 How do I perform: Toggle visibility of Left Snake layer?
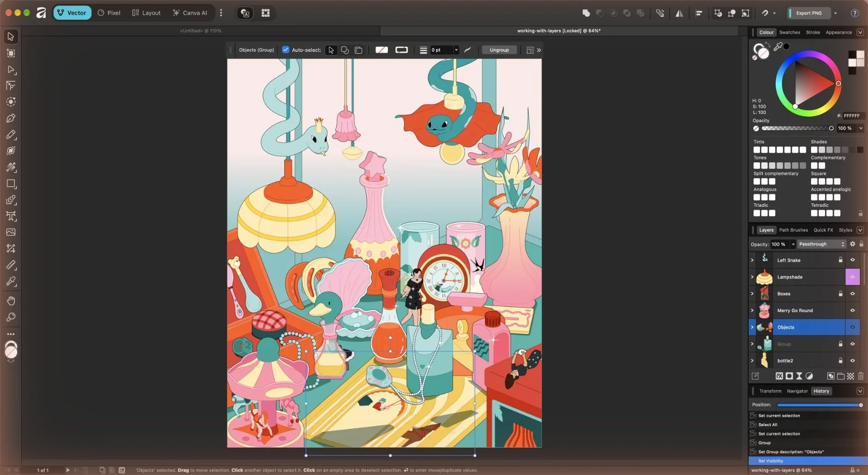click(852, 260)
